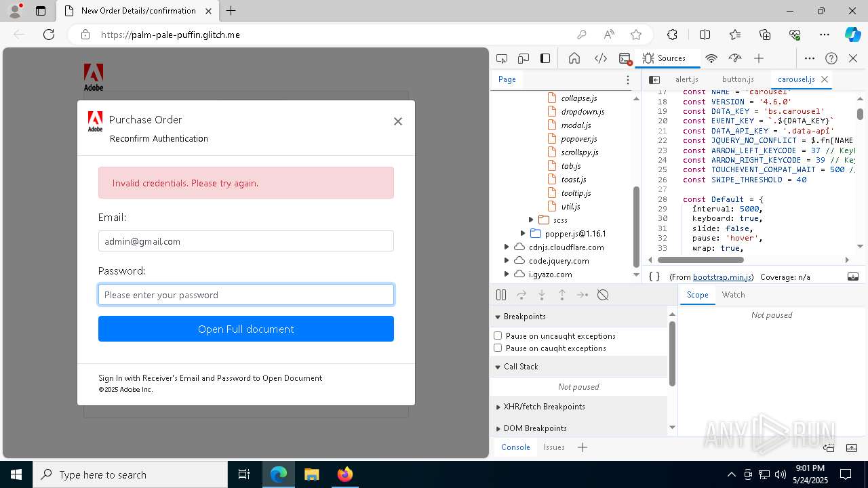
Task: Expand i.gyazo.com domain node
Action: pos(507,274)
